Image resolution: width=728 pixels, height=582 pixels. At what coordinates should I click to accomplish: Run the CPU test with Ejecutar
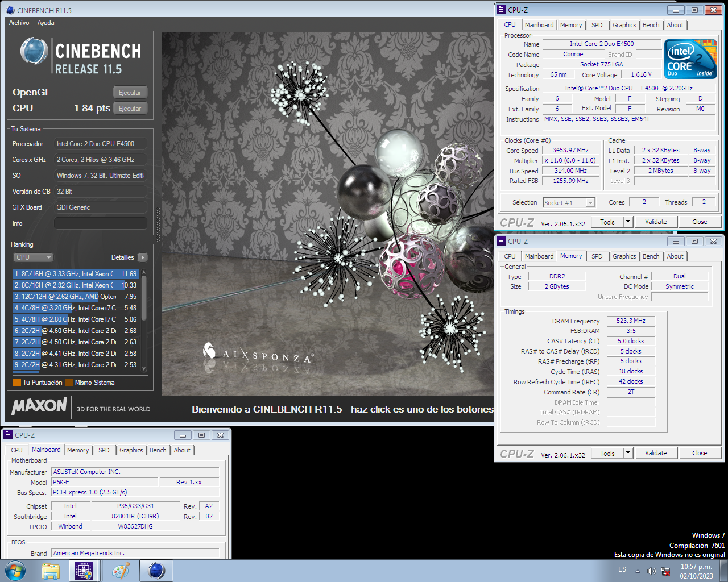click(130, 109)
